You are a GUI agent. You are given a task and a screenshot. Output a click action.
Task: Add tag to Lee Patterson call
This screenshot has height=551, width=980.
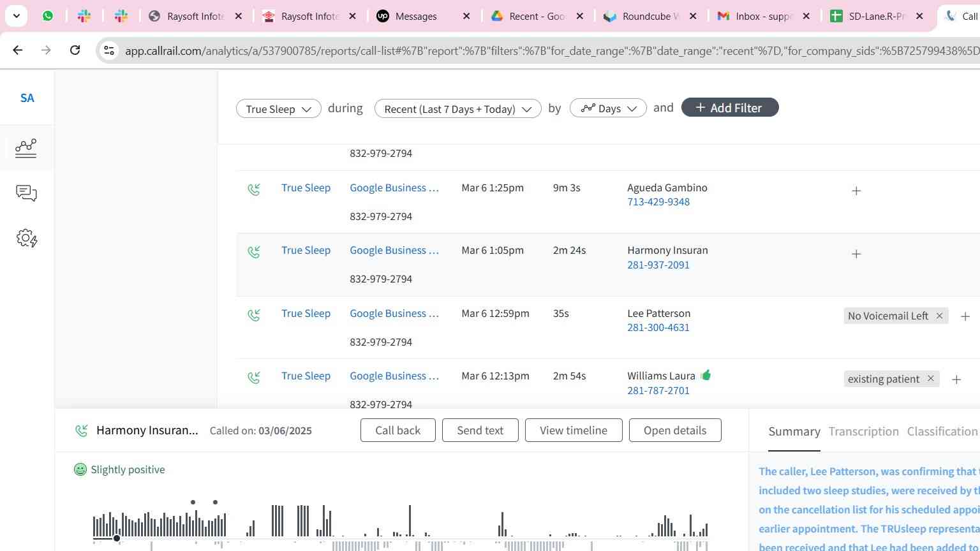click(965, 316)
